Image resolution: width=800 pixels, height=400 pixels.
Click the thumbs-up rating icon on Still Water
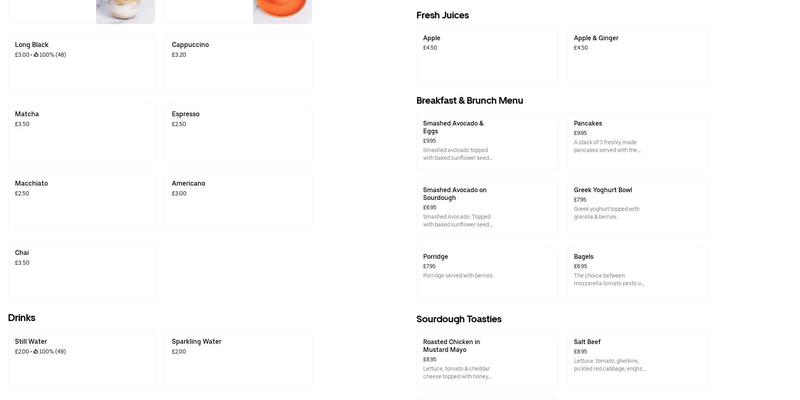pos(36,352)
